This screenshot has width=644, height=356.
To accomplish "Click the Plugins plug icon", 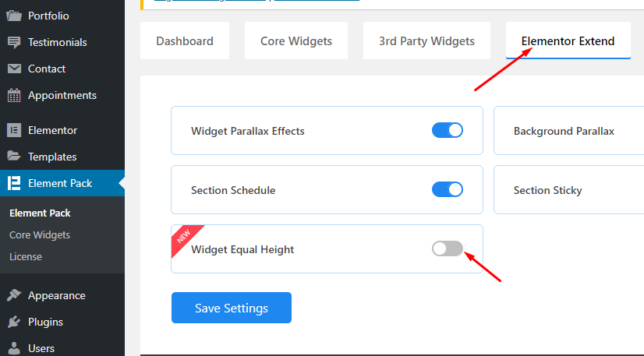I will (x=14, y=322).
